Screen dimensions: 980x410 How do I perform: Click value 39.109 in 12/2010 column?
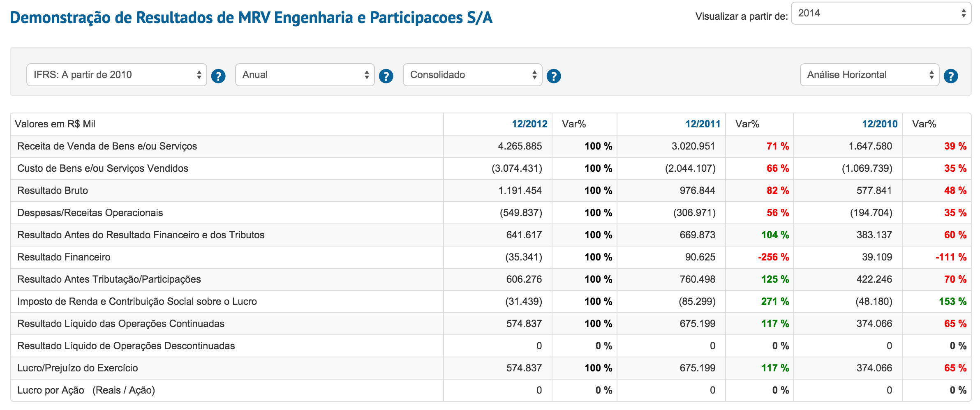click(x=877, y=257)
